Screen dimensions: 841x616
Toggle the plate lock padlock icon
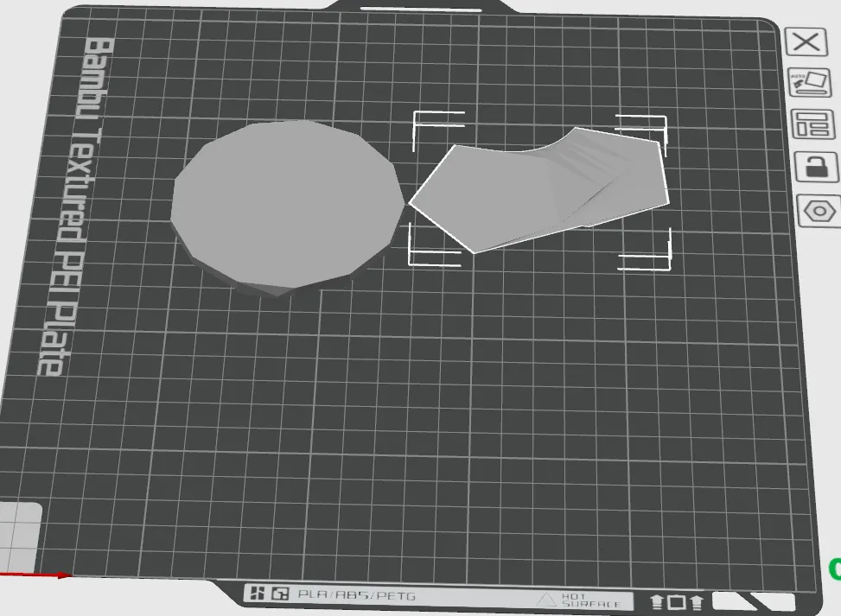tap(816, 166)
